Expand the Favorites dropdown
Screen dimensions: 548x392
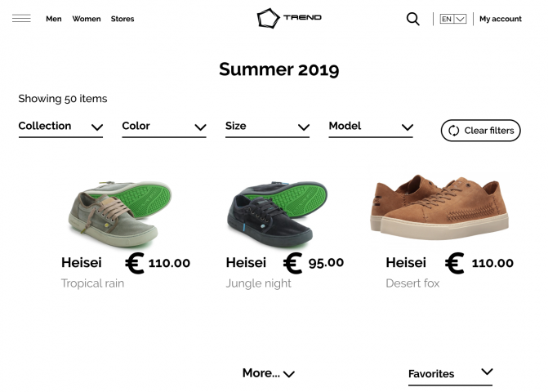451,375
